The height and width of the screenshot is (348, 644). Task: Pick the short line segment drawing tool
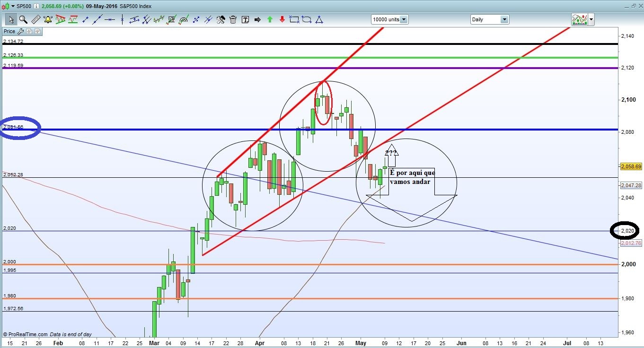point(86,19)
